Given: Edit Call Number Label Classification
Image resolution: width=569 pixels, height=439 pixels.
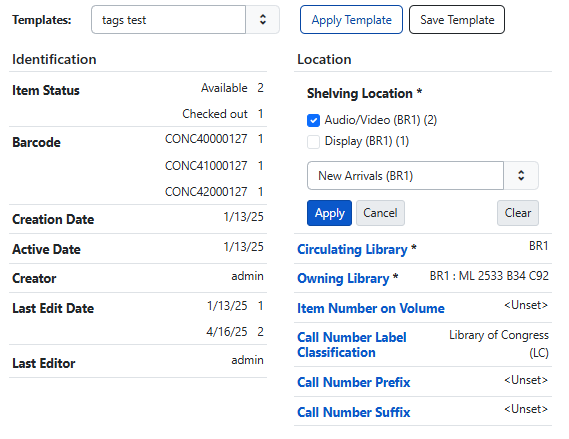Looking at the screenshot, I should (352, 345).
